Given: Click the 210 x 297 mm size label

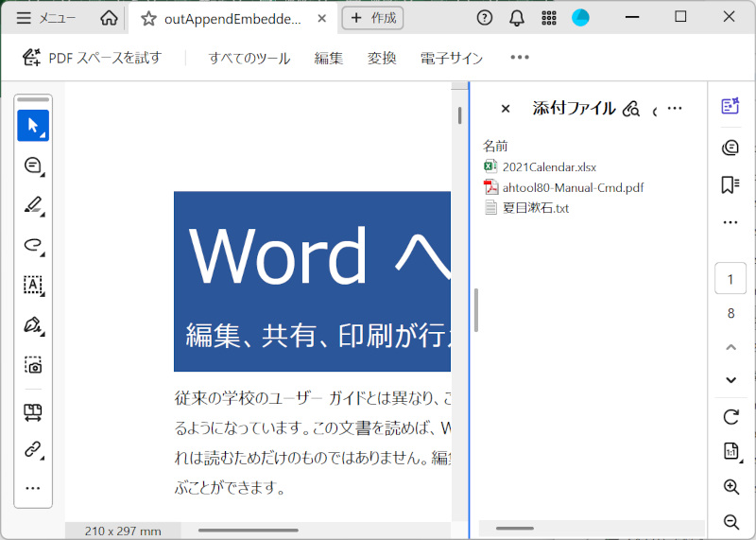Looking at the screenshot, I should pos(123,531).
